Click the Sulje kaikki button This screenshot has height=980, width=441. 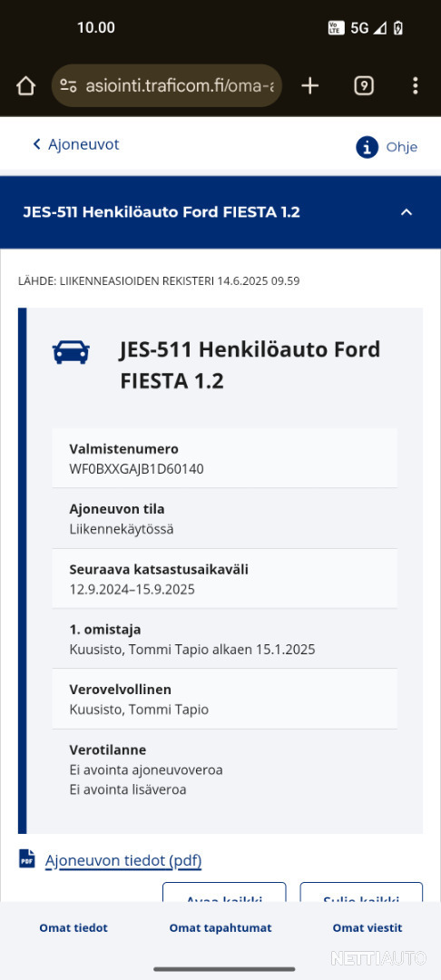(x=361, y=893)
